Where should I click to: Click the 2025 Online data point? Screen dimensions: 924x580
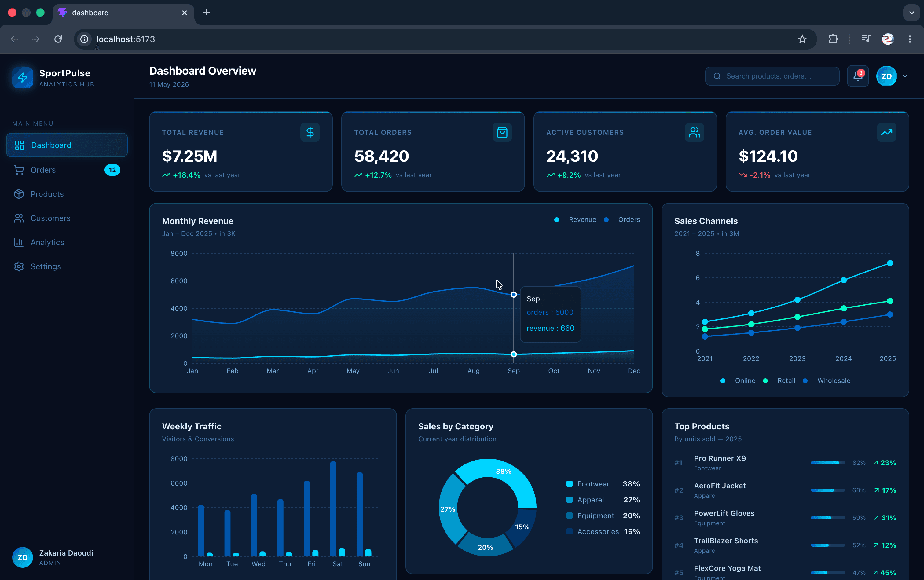[x=890, y=263]
